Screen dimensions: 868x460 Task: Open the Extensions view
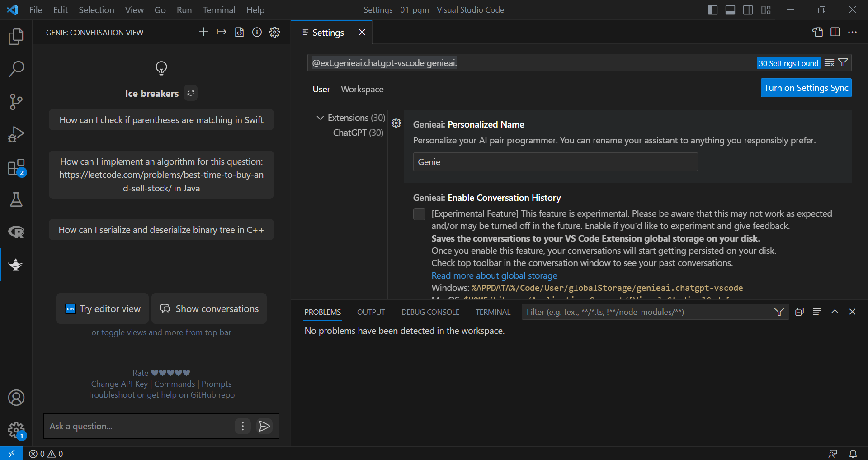click(16, 166)
